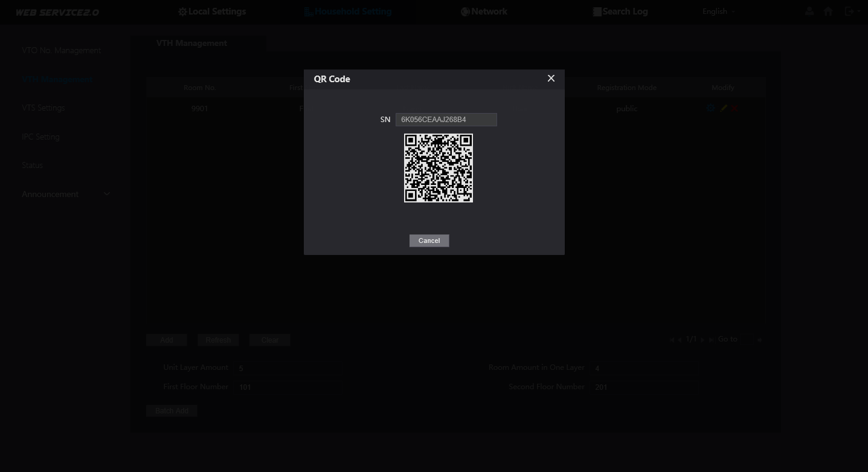Viewport: 868px width, 472px height.
Task: Click the Batch Add button
Action: (x=172, y=411)
